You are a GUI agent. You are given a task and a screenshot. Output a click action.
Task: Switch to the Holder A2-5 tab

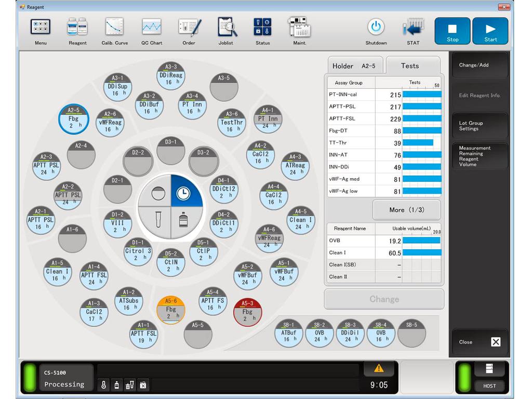click(355, 65)
